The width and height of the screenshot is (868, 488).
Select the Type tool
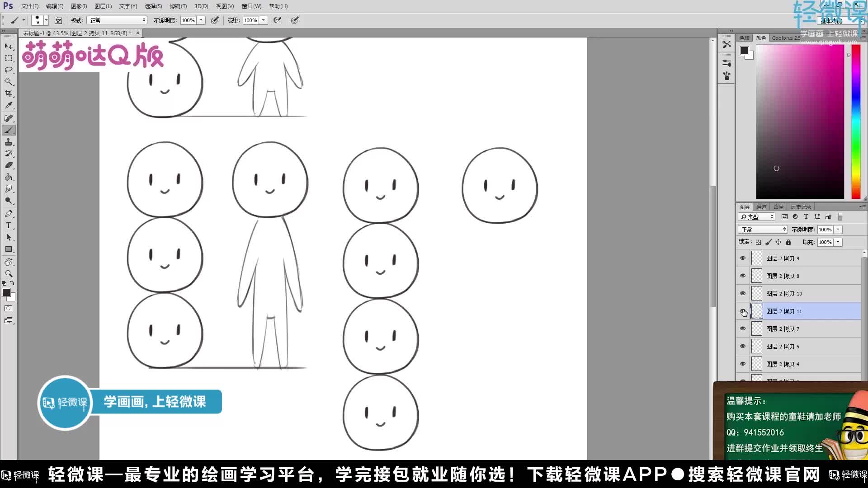[9, 225]
